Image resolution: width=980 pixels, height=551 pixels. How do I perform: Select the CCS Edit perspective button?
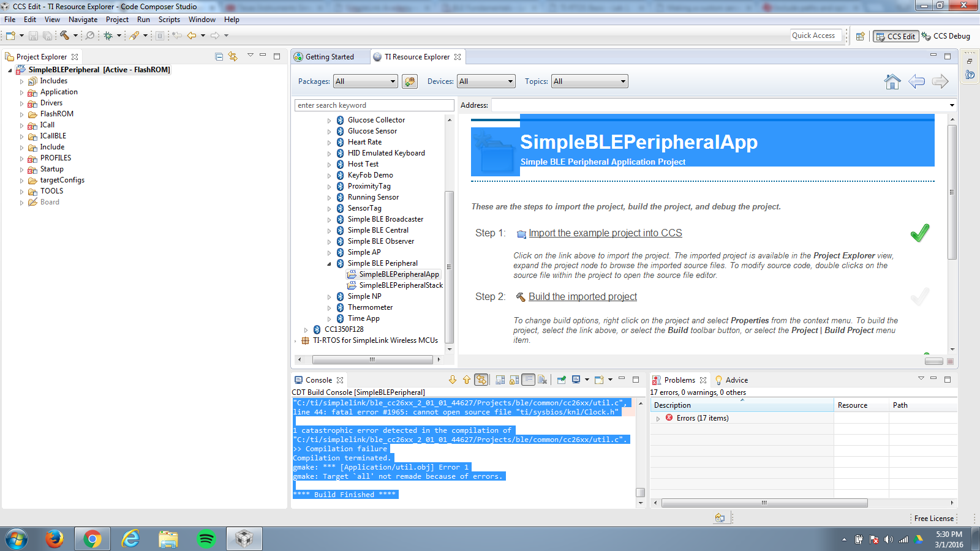895,36
